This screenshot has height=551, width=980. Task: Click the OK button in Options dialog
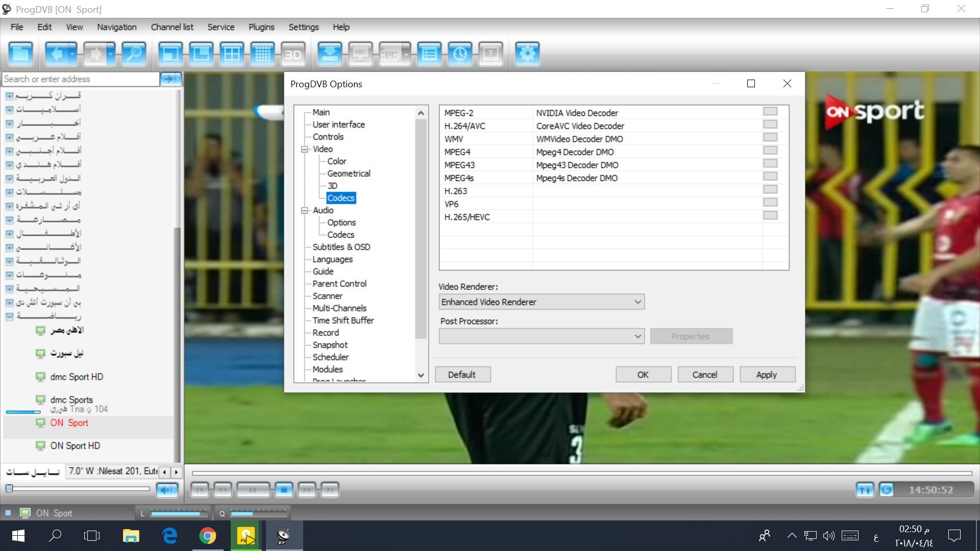tap(643, 374)
